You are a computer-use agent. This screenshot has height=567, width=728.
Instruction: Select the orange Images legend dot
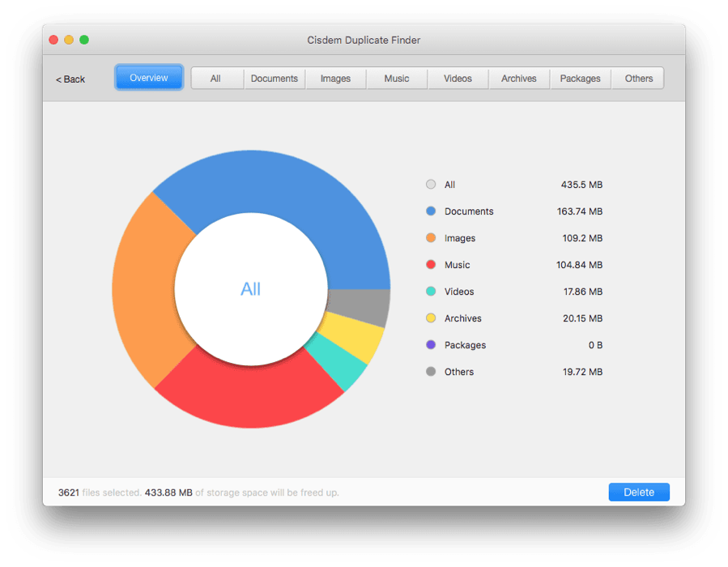(x=431, y=238)
